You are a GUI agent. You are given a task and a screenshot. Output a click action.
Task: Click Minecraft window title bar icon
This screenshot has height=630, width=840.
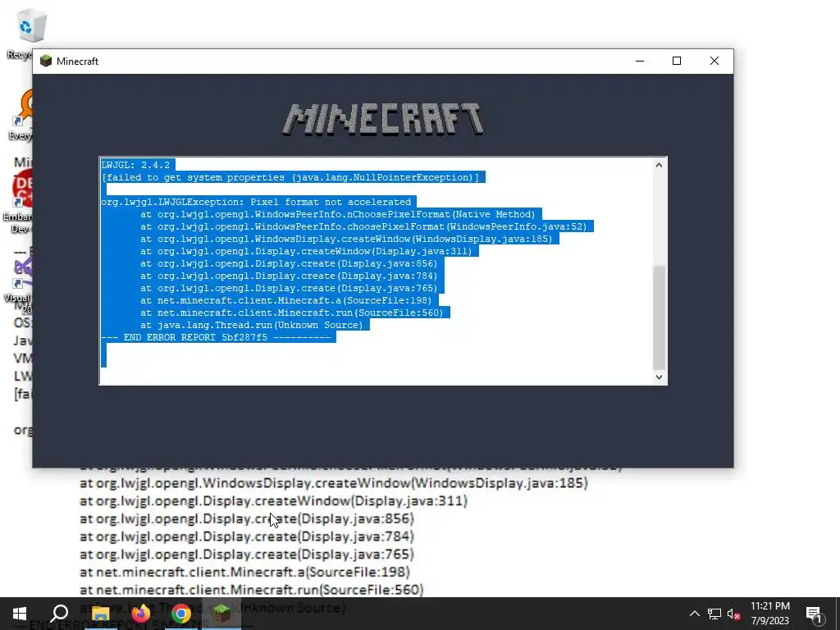(46, 61)
